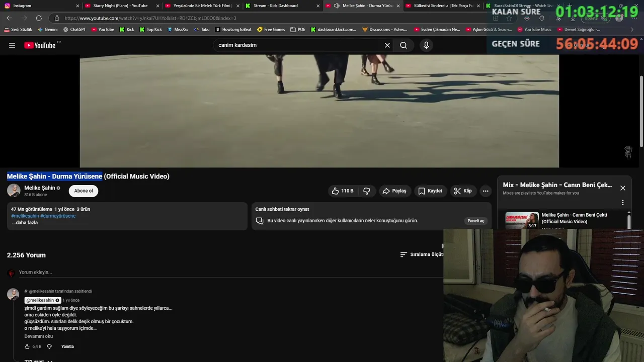Open Kick bookmark

[x=127, y=30]
